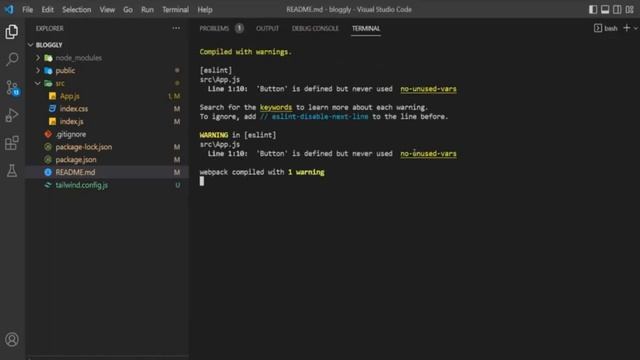Open the Run menu

tap(147, 9)
